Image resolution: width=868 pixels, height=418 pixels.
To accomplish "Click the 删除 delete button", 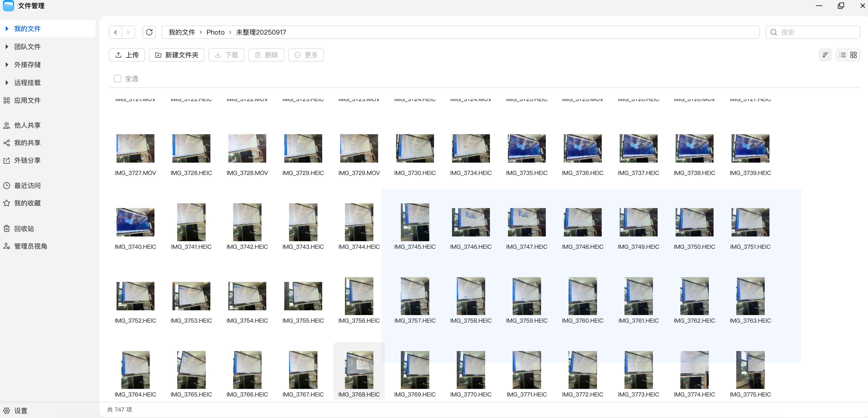I will [266, 55].
